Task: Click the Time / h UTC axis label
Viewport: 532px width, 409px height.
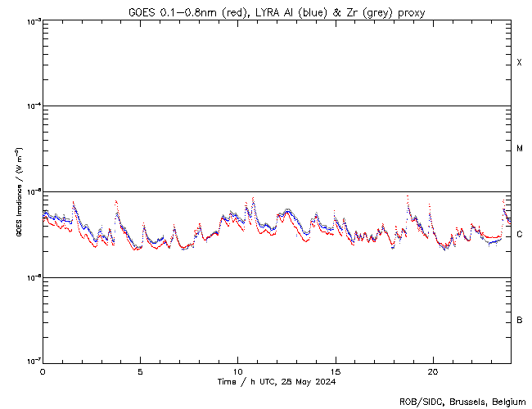Action: pos(246,382)
